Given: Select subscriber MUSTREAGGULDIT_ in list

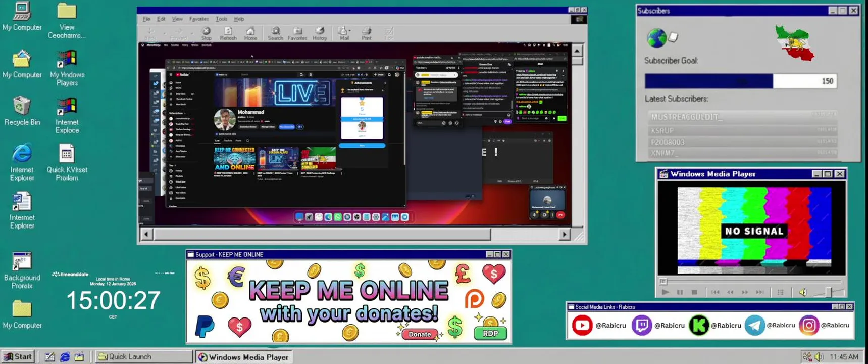Looking at the screenshot, I should tap(742, 117).
